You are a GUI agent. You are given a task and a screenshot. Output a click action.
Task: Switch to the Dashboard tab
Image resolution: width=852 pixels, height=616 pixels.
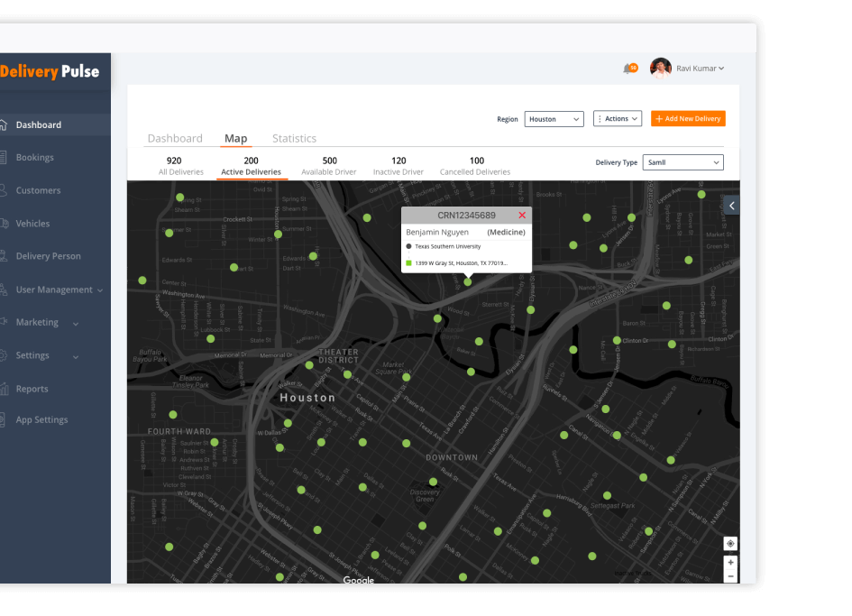click(x=175, y=138)
